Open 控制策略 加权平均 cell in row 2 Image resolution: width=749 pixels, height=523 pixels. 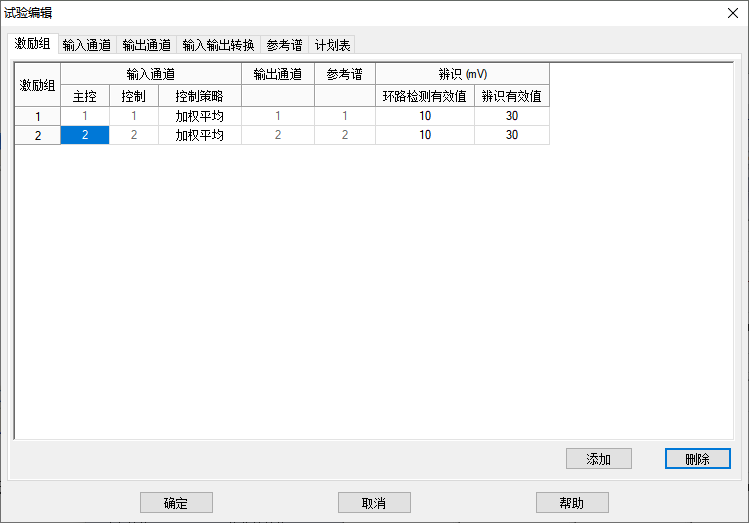[x=200, y=135]
